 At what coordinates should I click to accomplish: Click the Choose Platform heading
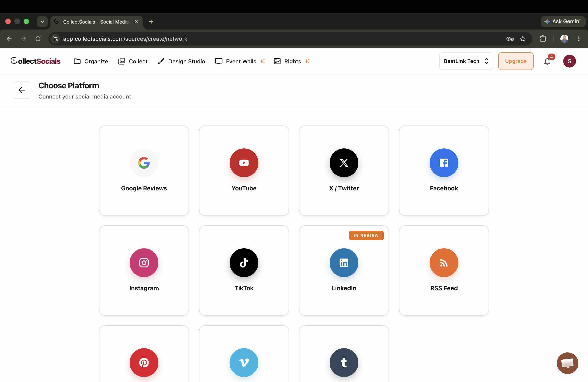click(69, 86)
